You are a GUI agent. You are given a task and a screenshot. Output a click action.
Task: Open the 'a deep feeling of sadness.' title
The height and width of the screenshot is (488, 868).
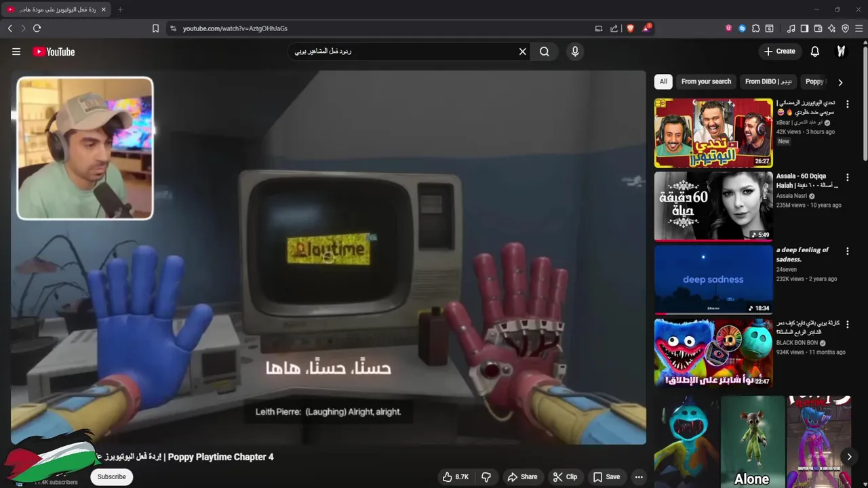point(802,254)
